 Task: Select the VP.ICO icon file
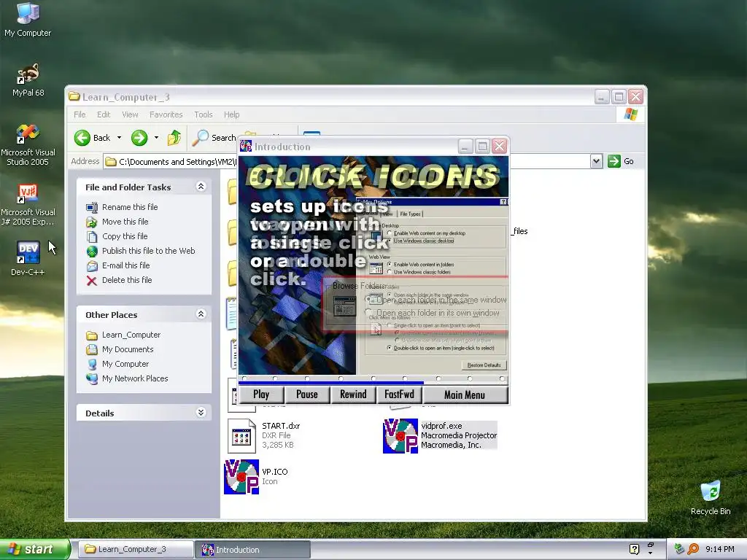[x=241, y=477]
